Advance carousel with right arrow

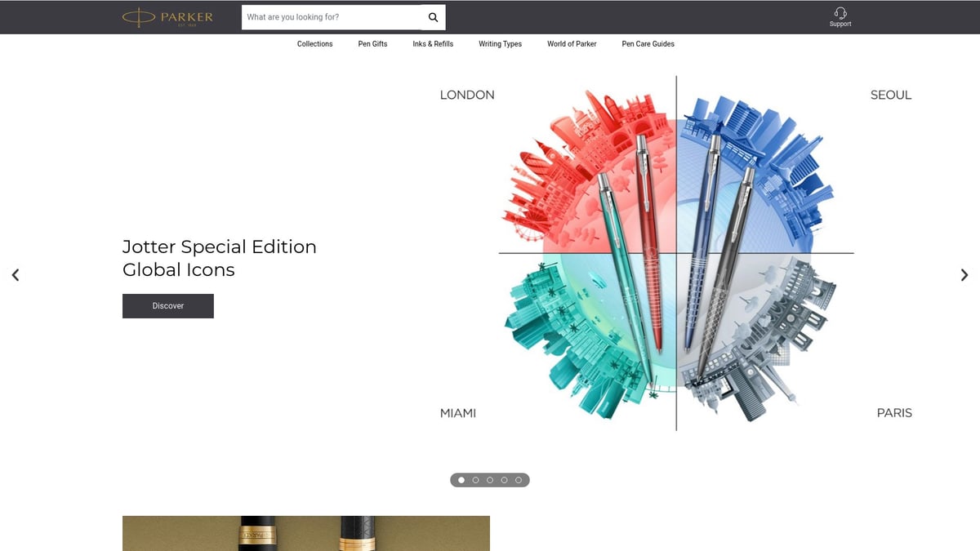[964, 275]
